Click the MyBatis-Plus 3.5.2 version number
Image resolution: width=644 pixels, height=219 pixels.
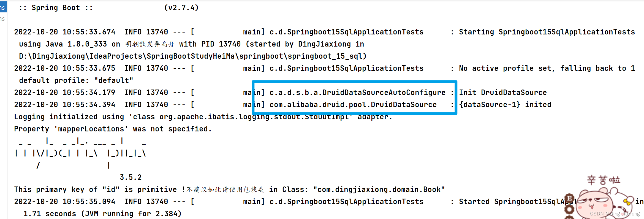[x=131, y=177]
